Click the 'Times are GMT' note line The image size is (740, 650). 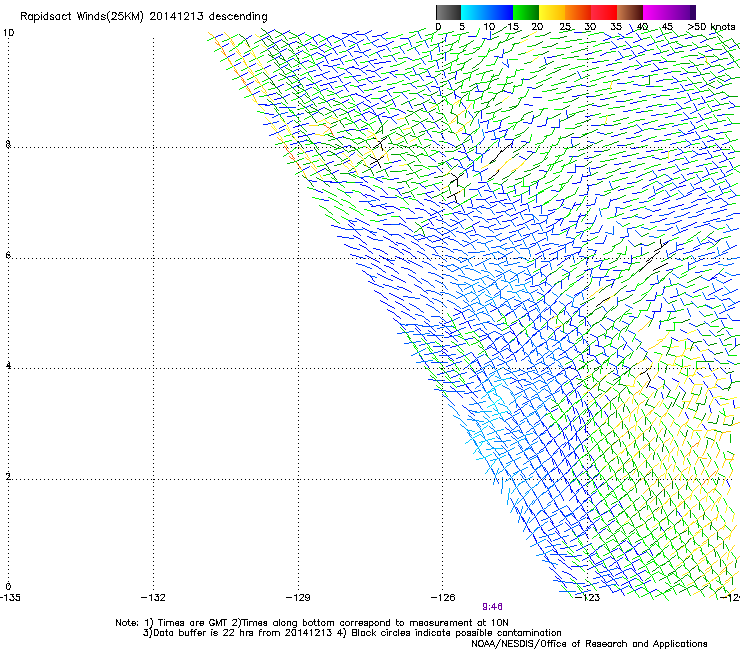pos(312,623)
